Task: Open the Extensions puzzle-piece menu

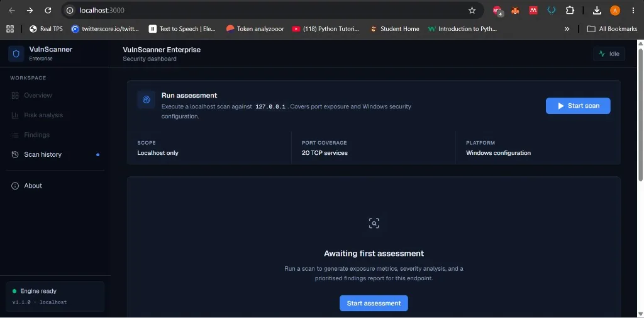Action: [x=570, y=11]
